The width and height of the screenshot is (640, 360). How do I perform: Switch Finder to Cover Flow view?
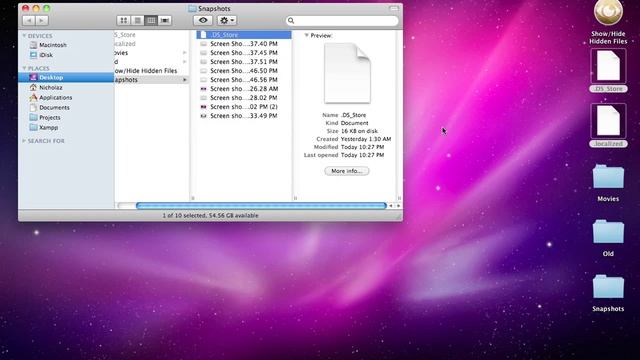click(x=165, y=20)
